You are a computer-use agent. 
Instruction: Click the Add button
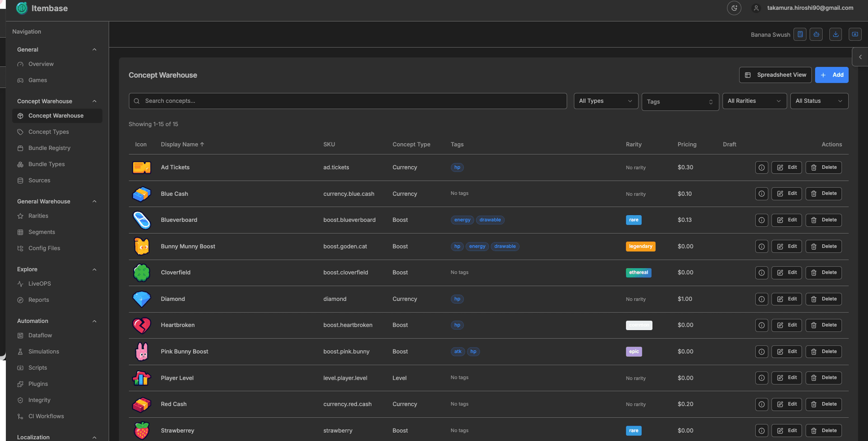[832, 75]
